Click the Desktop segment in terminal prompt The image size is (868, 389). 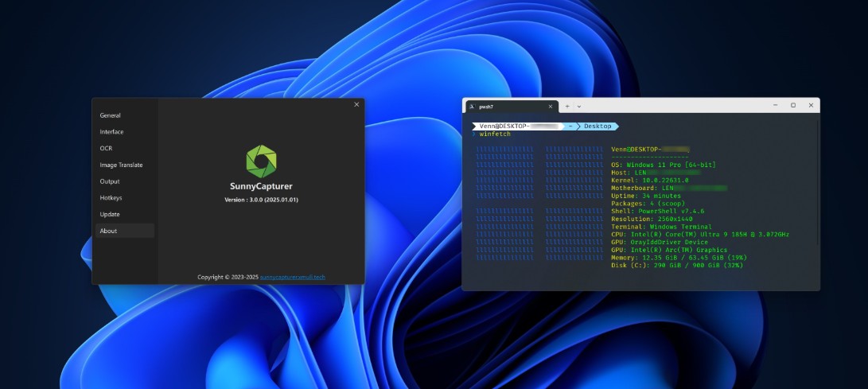[x=597, y=126]
